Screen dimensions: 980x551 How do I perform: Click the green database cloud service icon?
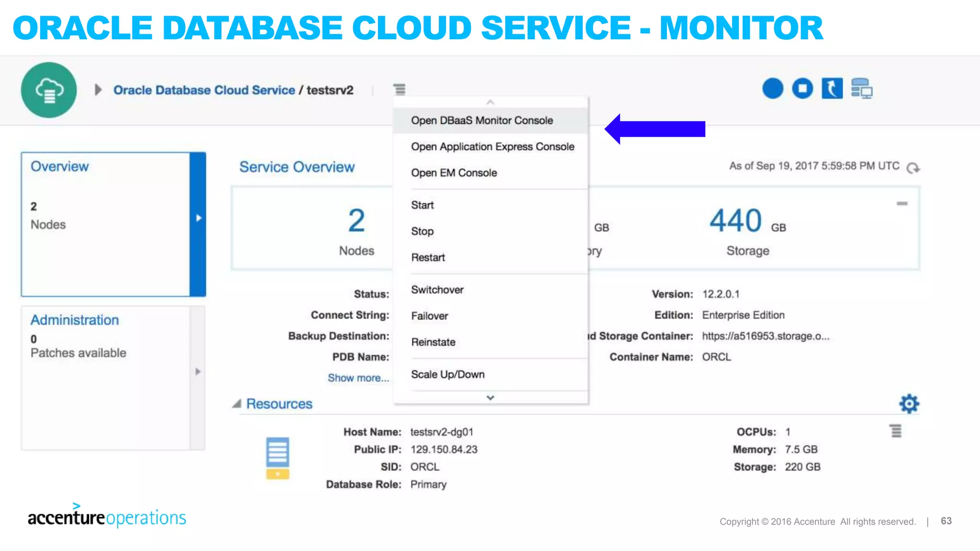[x=49, y=90]
